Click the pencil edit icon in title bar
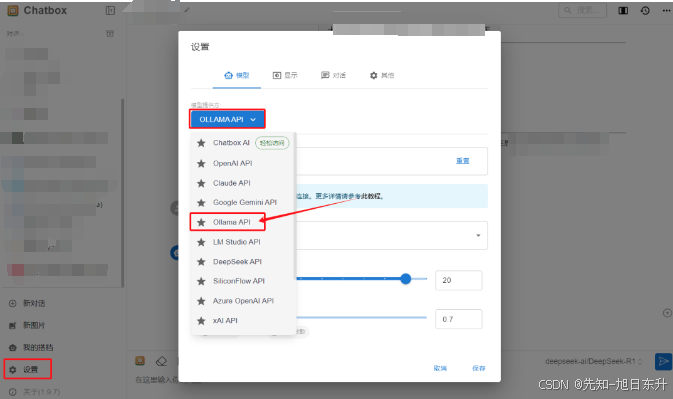 [x=187, y=10]
